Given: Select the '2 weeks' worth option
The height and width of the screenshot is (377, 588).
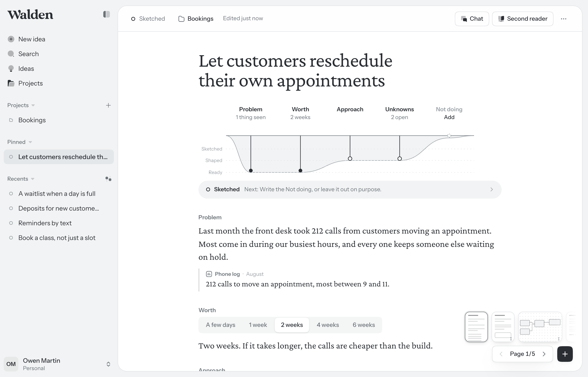Looking at the screenshot, I should [292, 325].
